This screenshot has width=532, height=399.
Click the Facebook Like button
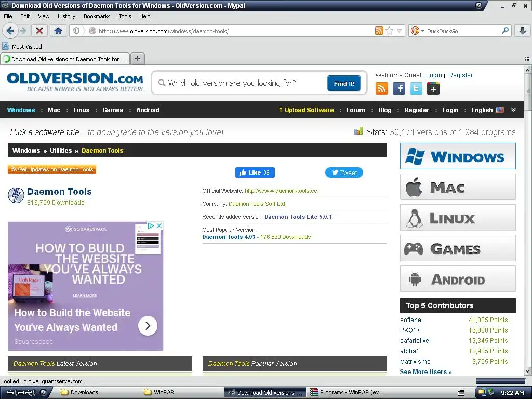(x=255, y=172)
